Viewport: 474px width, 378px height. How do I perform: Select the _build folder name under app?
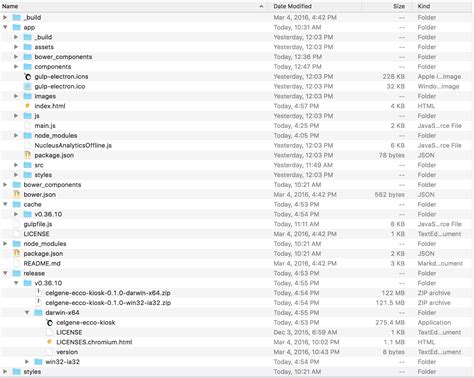pyautogui.click(x=43, y=37)
